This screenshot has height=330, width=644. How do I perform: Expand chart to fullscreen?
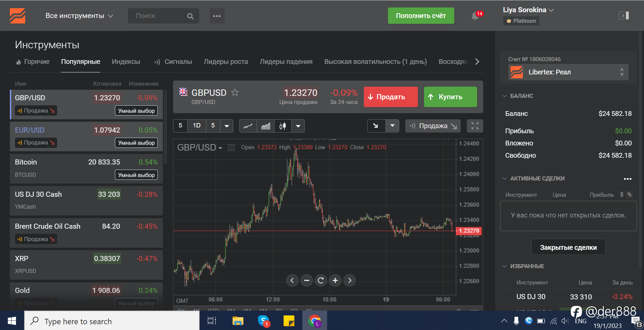tap(475, 126)
